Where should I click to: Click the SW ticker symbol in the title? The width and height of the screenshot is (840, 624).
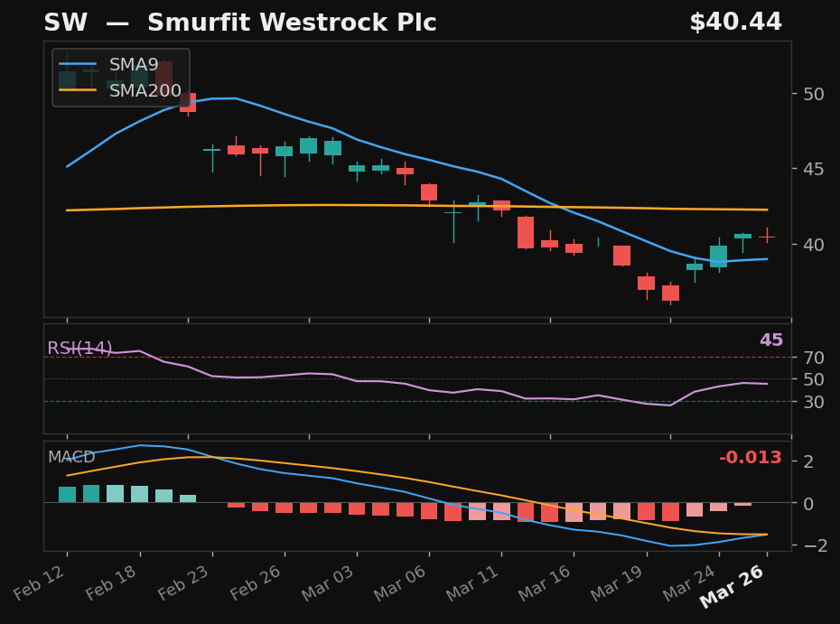coord(65,22)
